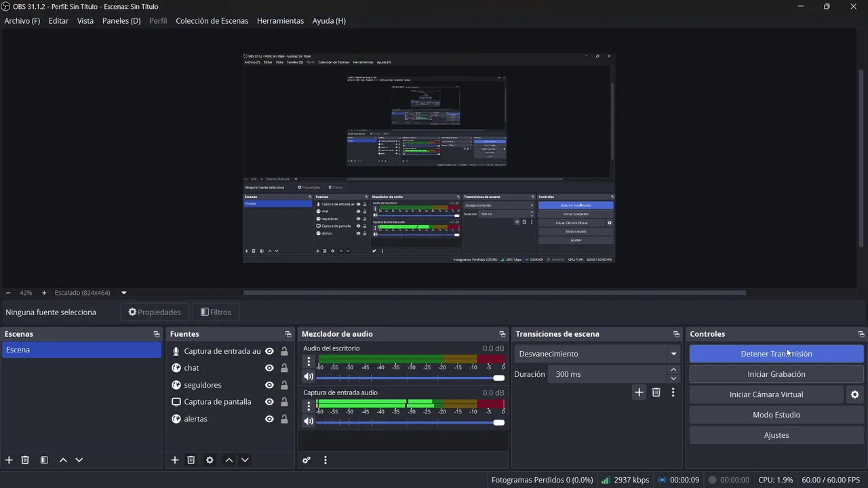Open audio mixer options three-dot menu
The width and height of the screenshot is (868, 488).
point(325,460)
